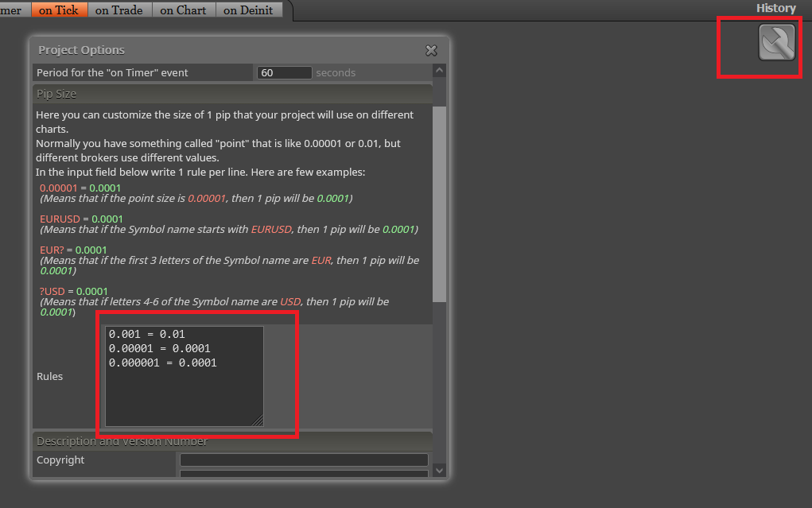Click the Project Options title text

[81, 50]
